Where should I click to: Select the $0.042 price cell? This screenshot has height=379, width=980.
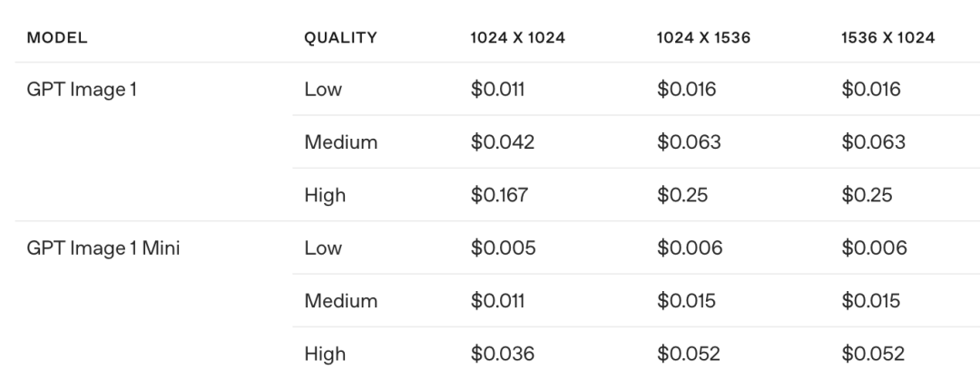point(503,142)
